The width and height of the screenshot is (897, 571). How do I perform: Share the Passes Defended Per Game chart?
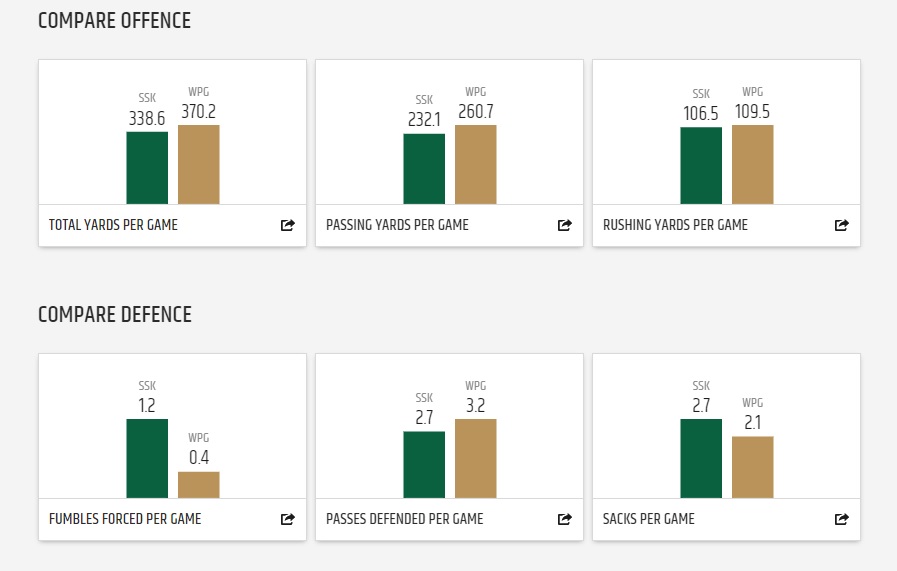(565, 519)
